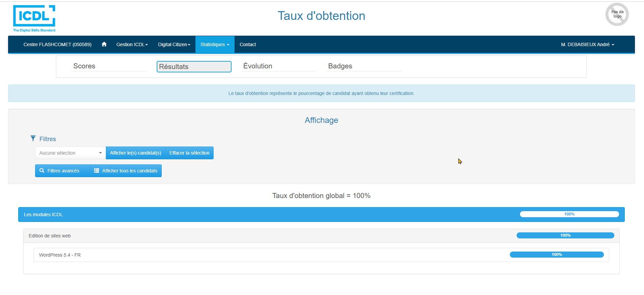Screen dimensions: 644x295
Task: Collapse the 'Les modules ICDL' section
Action: 321,215
